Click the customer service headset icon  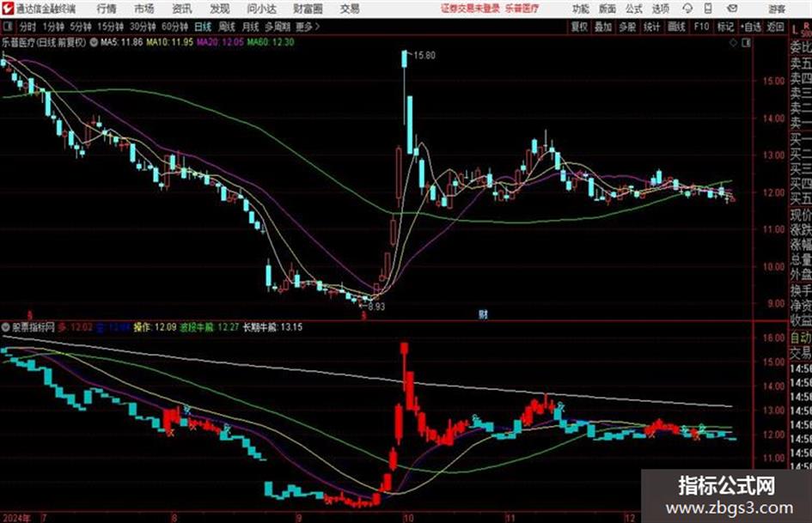click(x=687, y=9)
